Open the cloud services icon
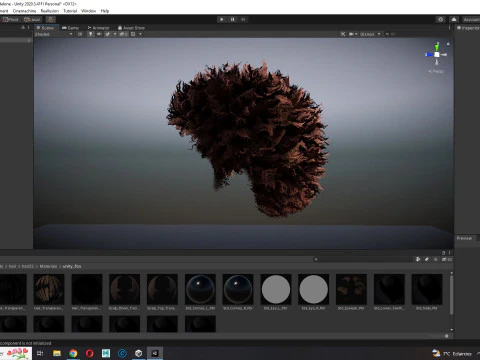 click(454, 19)
